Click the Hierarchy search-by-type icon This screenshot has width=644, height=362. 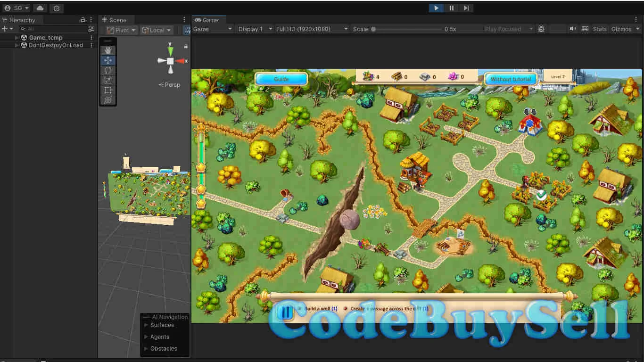coord(91,29)
